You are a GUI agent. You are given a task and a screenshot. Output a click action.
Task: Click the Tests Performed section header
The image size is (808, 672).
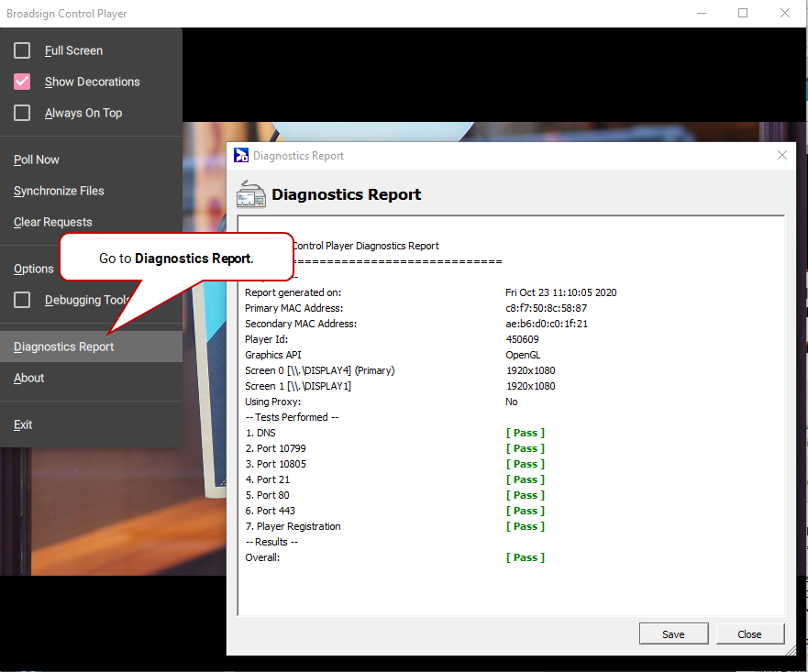tap(292, 417)
